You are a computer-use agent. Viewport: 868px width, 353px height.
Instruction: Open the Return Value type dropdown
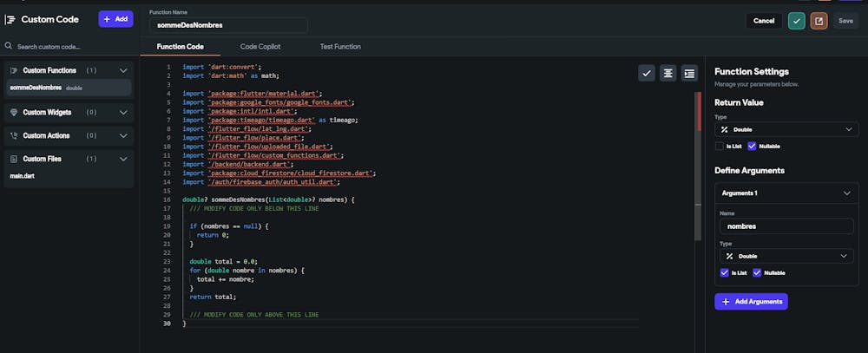[x=786, y=129]
